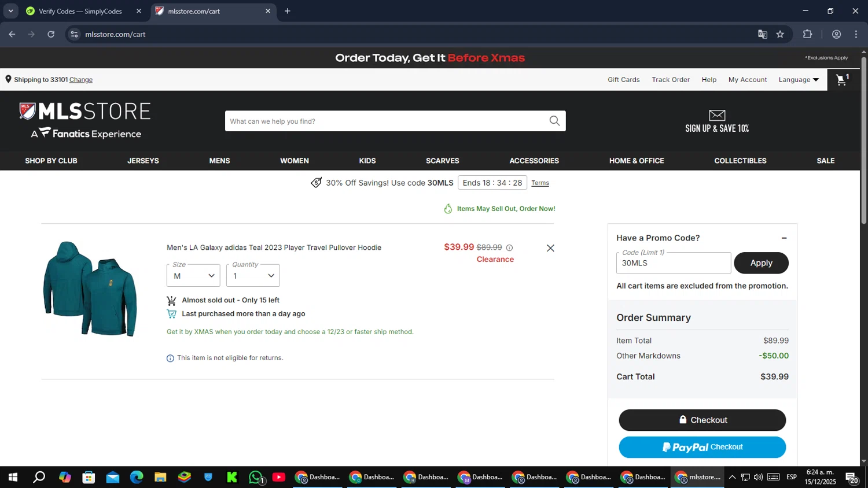Viewport: 868px width, 488px height.
Task: Open WOMEN menu
Action: point(295,161)
